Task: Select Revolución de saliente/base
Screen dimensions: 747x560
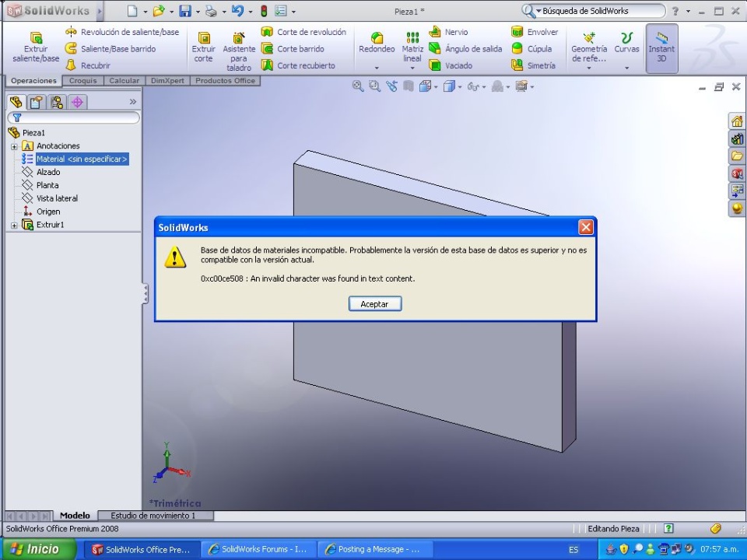Action: [122, 32]
